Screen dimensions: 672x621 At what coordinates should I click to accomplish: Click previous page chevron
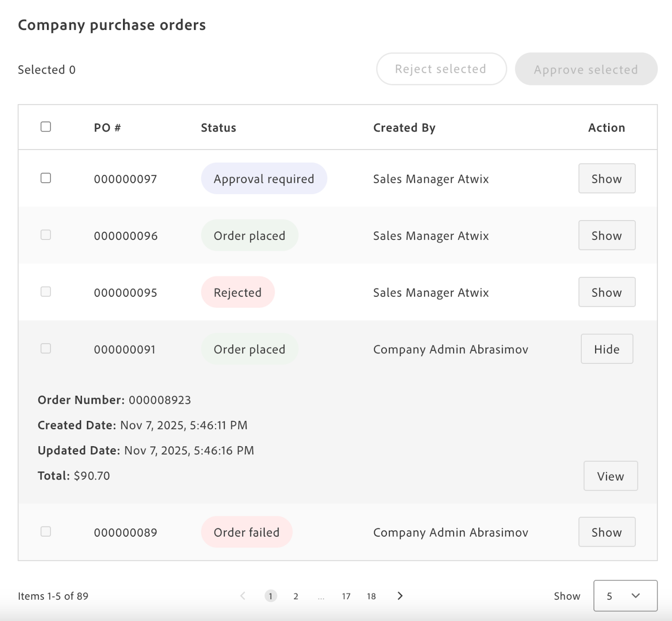tap(243, 596)
